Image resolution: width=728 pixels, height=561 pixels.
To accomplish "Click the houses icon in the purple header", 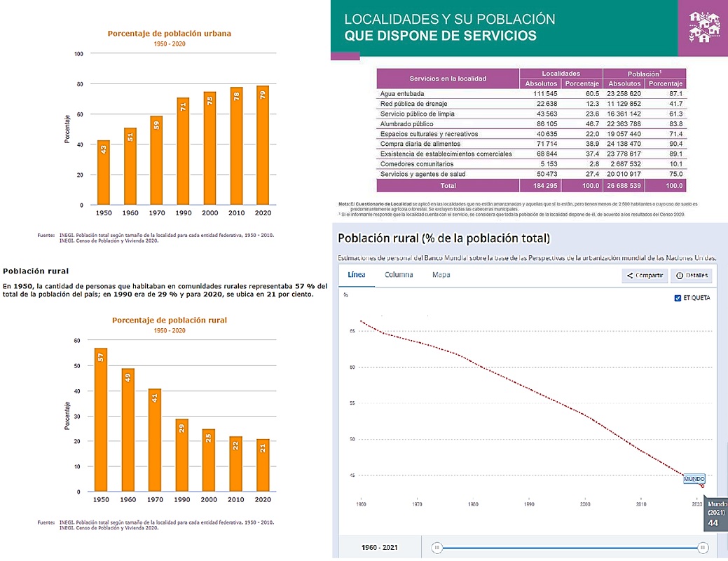I will click(x=703, y=28).
